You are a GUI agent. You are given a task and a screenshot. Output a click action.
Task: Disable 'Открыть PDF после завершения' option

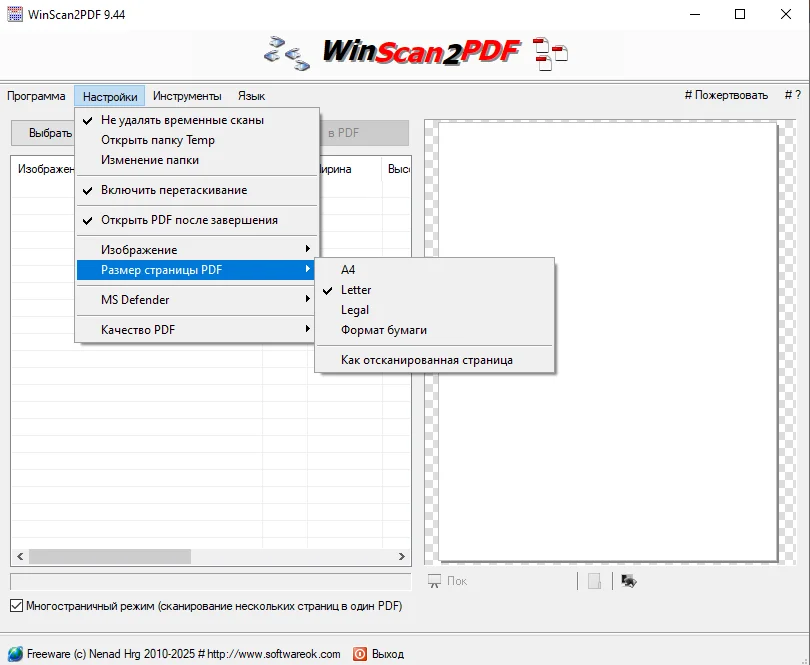[x=189, y=220]
